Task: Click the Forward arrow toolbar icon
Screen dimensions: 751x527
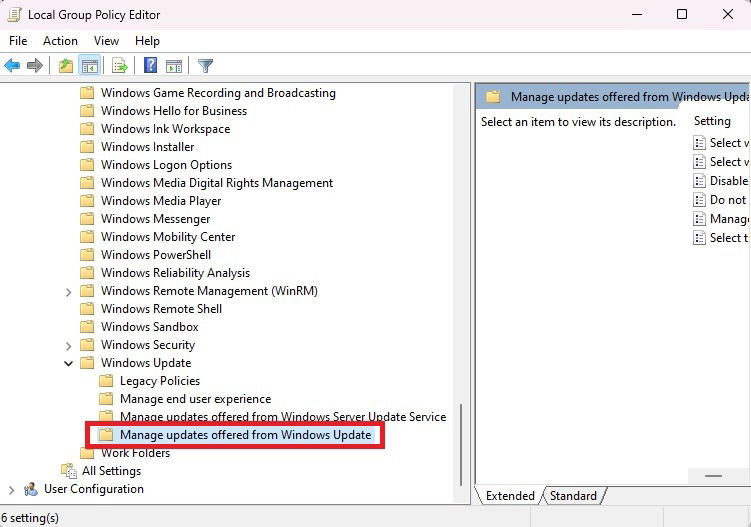Action: pos(35,65)
